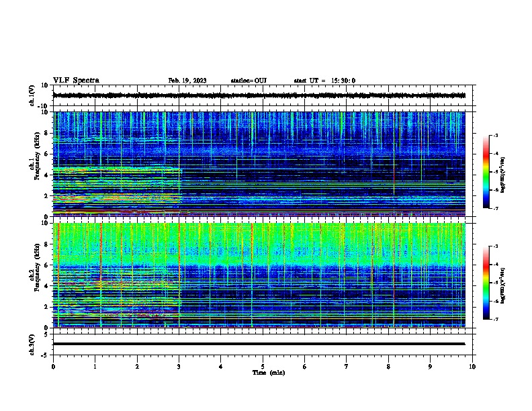Click the ch.2 color scale log(PSD) caption
This screenshot has height=411, width=532.
click(x=503, y=285)
